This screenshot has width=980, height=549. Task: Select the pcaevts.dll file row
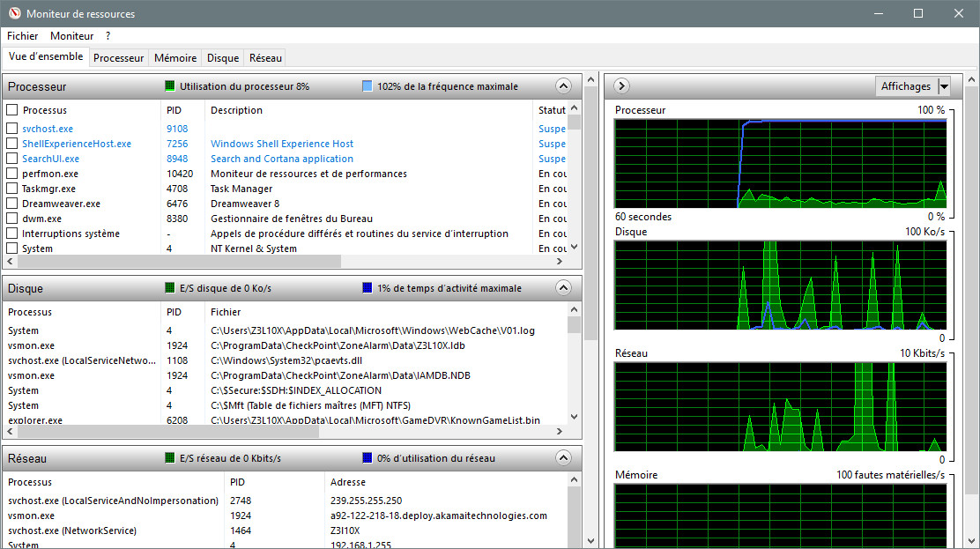click(286, 360)
